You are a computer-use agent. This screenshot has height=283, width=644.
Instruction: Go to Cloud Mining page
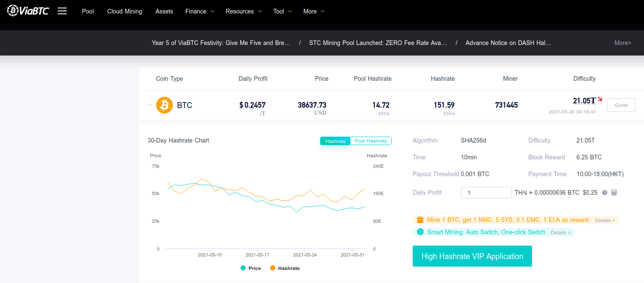pyautogui.click(x=125, y=11)
